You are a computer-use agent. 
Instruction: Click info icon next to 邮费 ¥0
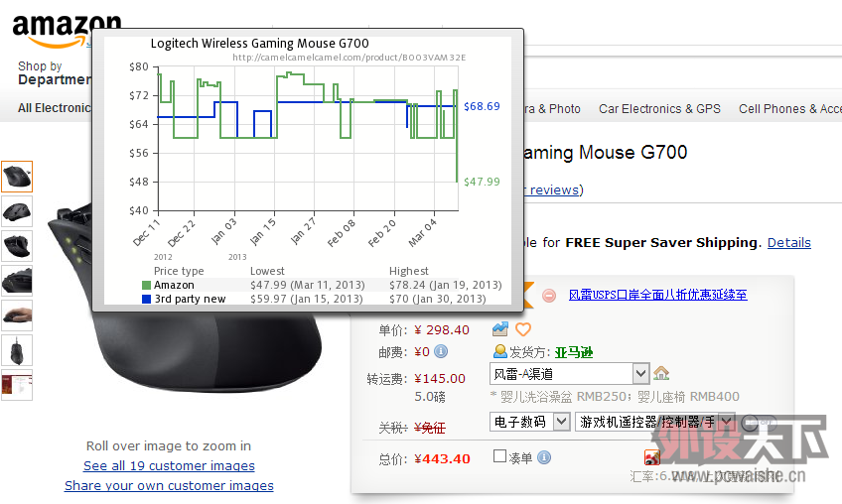tap(441, 351)
